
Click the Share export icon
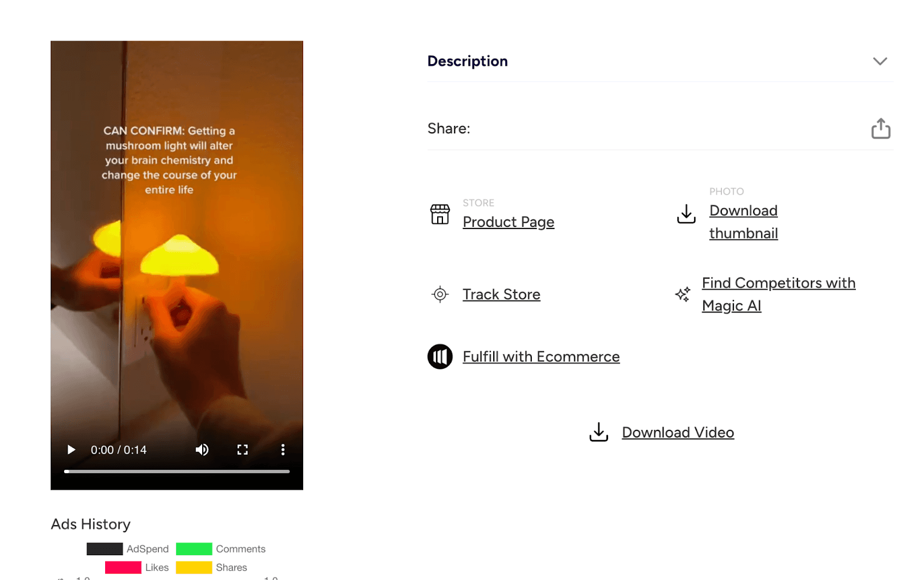click(x=880, y=129)
